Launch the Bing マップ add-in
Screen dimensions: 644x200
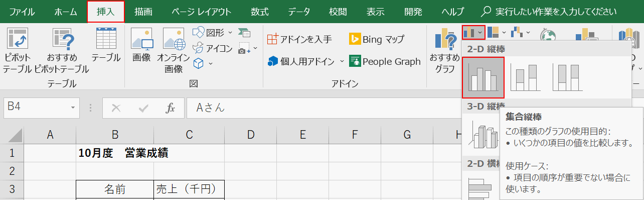pyautogui.click(x=377, y=39)
